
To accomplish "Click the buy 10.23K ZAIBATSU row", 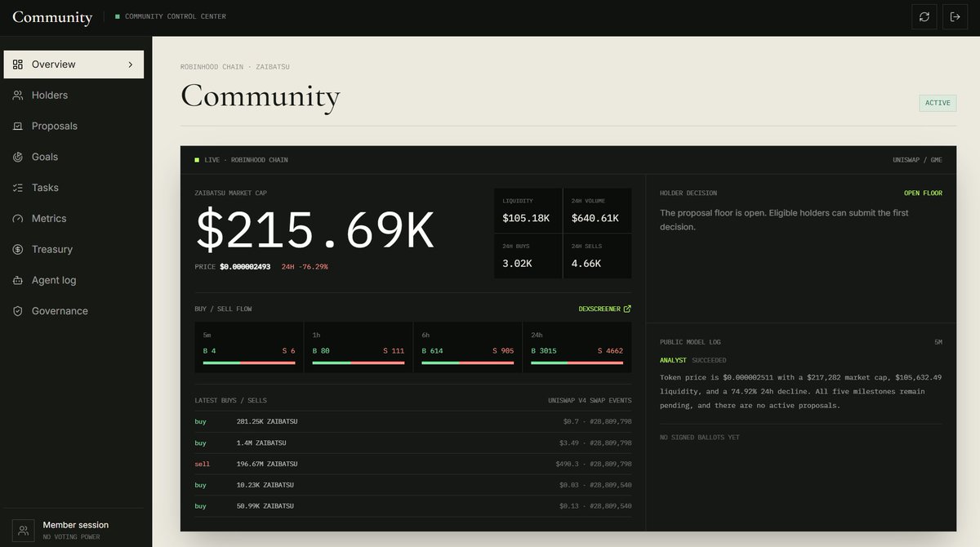I will pos(413,485).
